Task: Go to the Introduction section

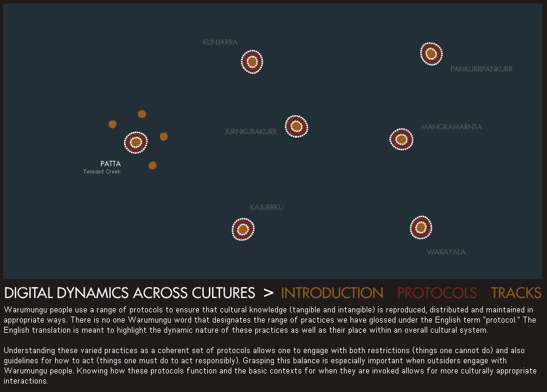Action: 332,293
